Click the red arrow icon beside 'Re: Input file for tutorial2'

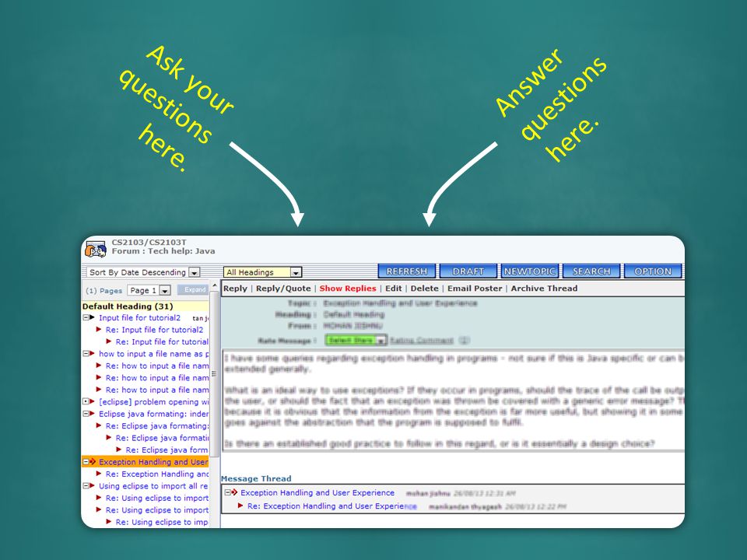(99, 330)
